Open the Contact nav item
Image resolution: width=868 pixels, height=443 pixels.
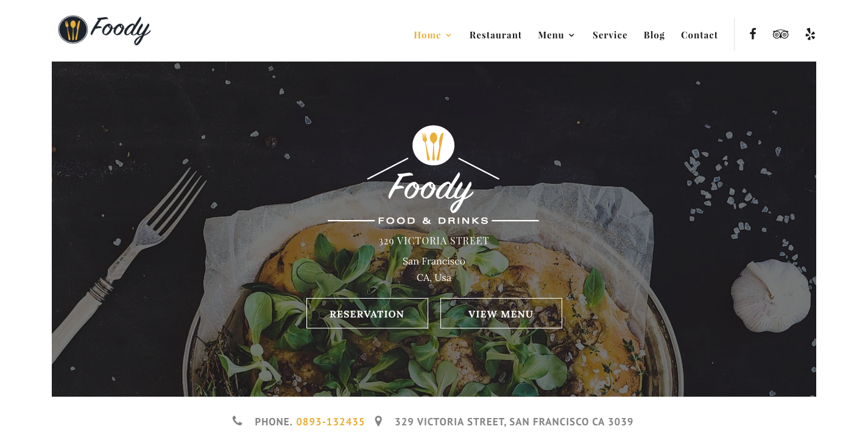[x=699, y=35]
